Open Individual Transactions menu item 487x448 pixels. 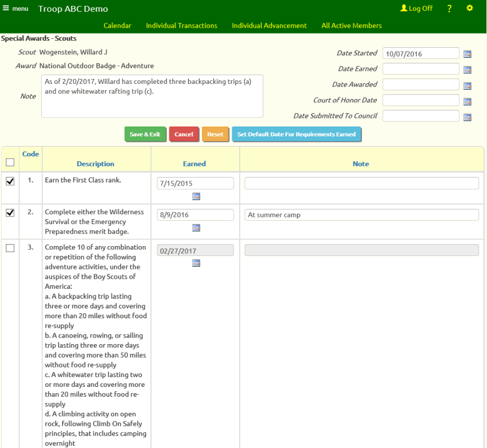pos(181,25)
